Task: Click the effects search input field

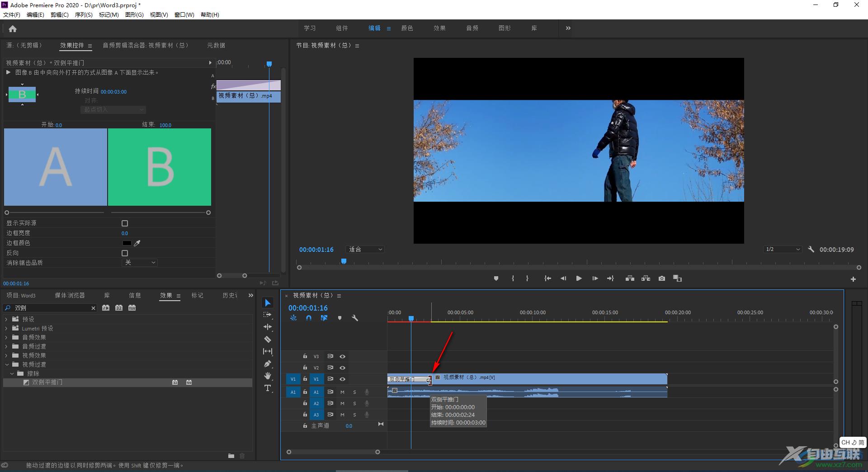Action: coord(52,308)
